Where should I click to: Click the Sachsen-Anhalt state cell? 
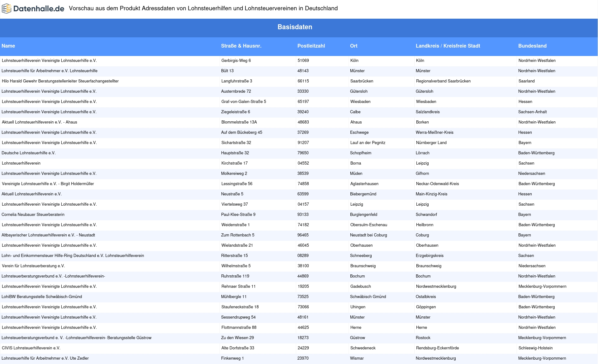(532, 112)
